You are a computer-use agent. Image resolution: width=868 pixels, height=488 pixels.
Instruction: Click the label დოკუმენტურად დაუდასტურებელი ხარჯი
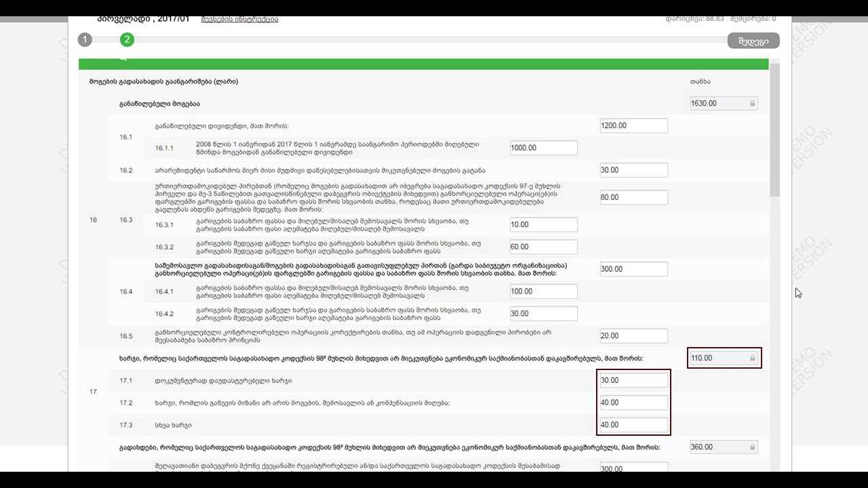(x=223, y=381)
